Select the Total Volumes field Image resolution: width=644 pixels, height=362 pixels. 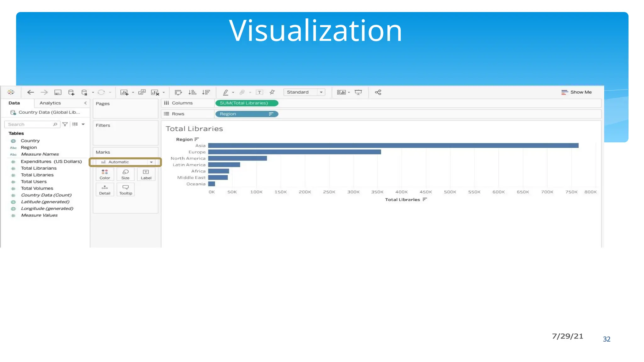(37, 188)
